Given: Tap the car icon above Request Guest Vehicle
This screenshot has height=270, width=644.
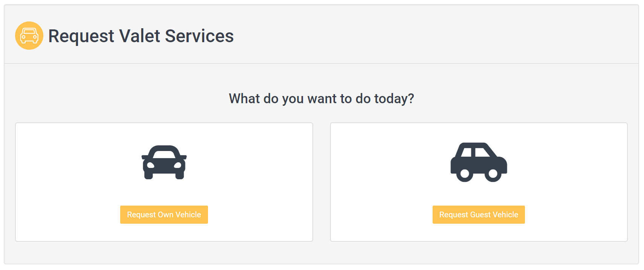Looking at the screenshot, I should (479, 162).
